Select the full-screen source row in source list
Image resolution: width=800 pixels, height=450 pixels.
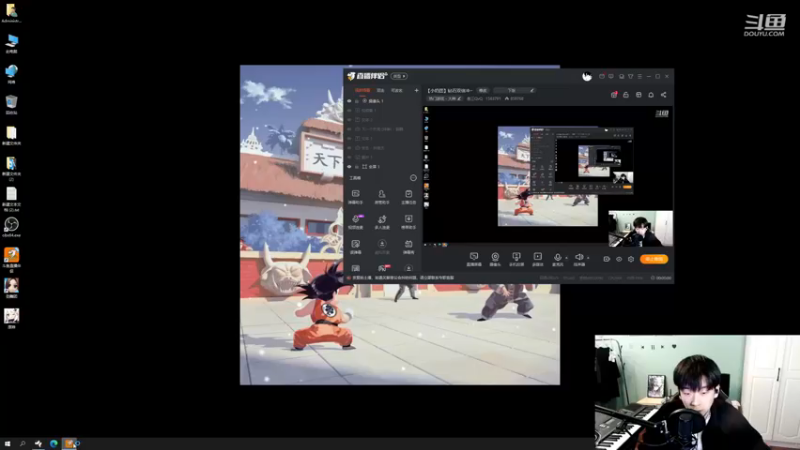(383, 167)
